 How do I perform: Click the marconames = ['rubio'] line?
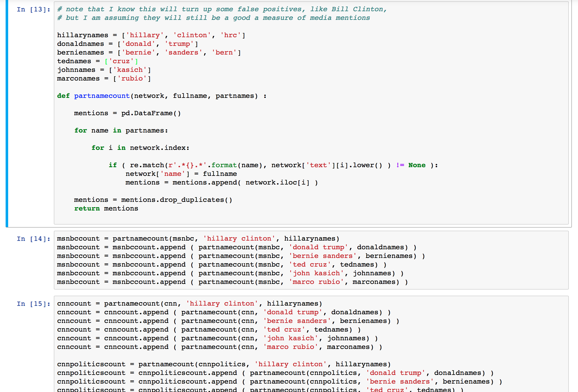point(104,79)
